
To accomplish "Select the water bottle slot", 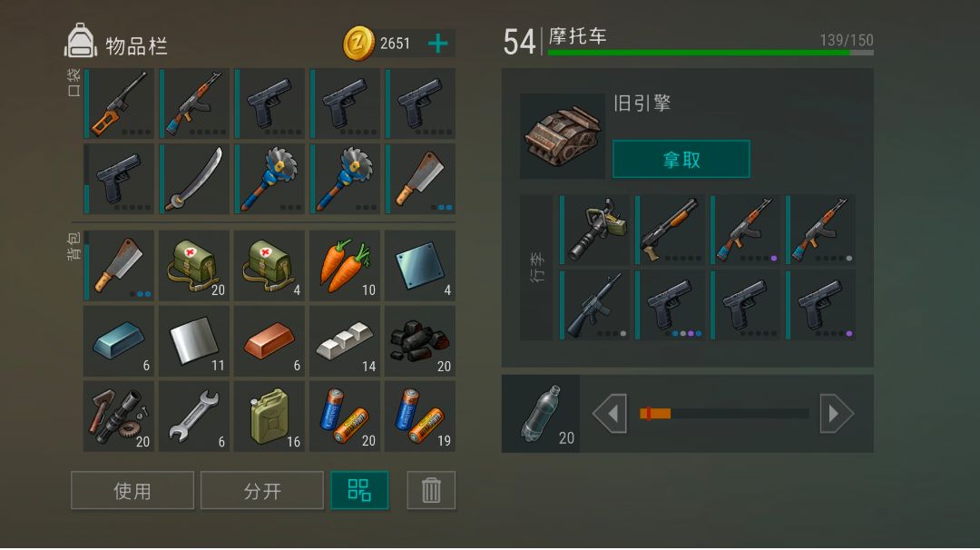I will click(541, 414).
